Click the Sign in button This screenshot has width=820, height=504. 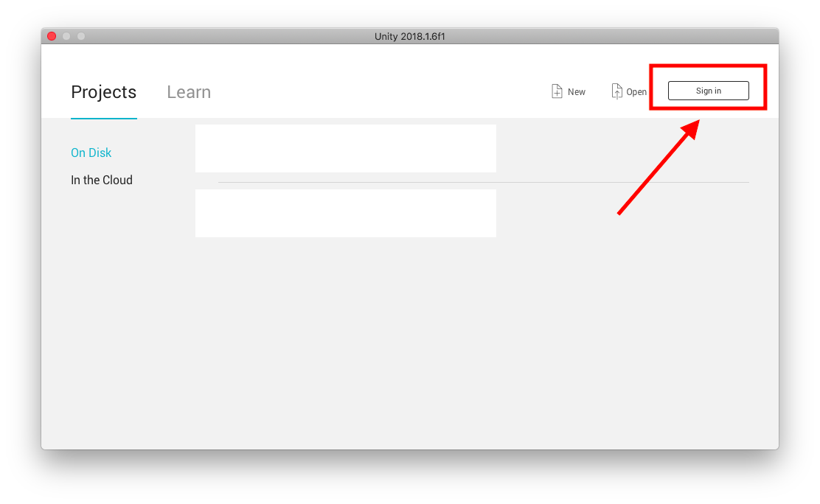click(708, 91)
